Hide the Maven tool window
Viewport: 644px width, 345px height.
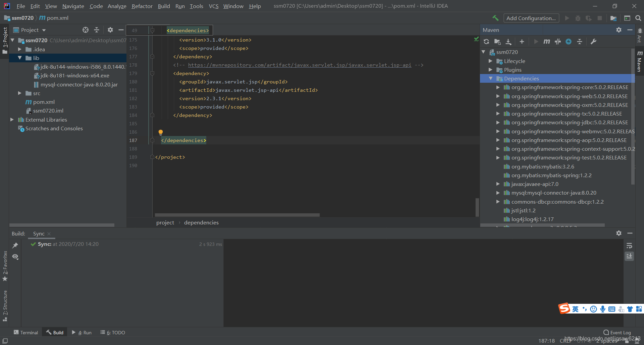pyautogui.click(x=630, y=30)
